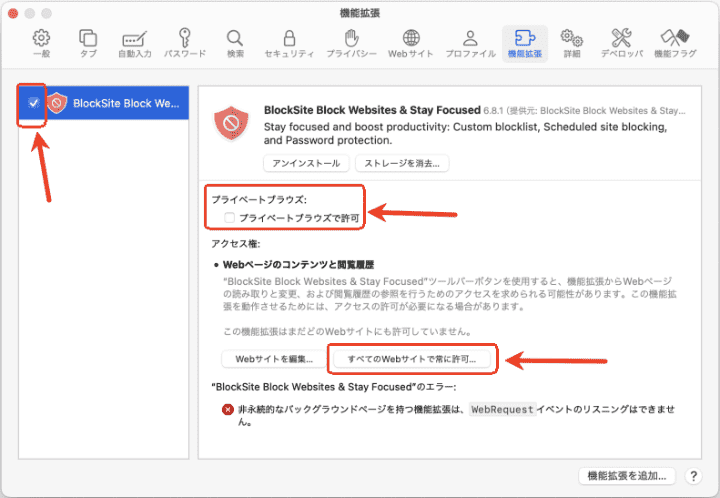Screen dimensions: 720x498
Task: Open the プロファイル person icon pane
Action: coord(471,44)
